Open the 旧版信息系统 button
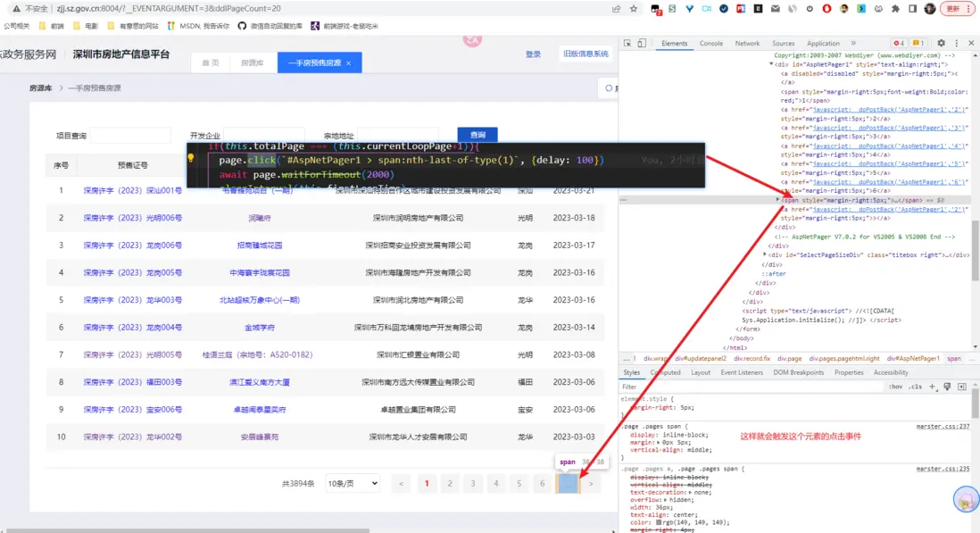This screenshot has width=980, height=533. (586, 54)
